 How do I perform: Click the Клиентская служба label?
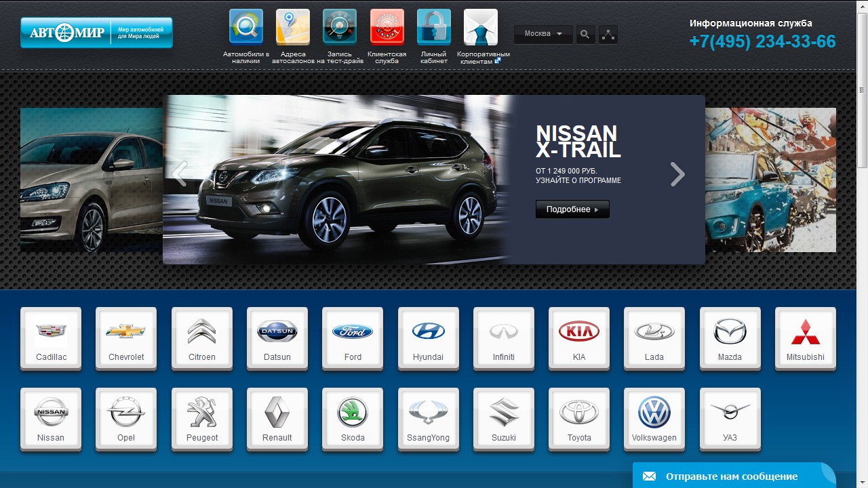(387, 58)
